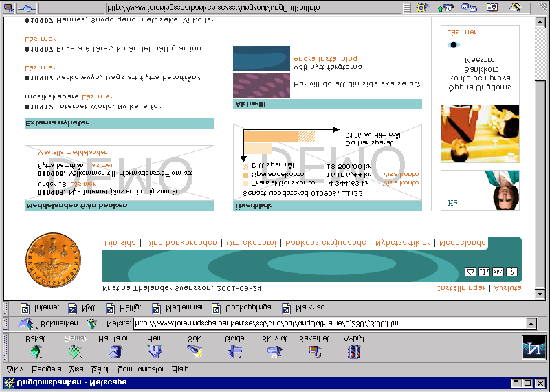Screen dimensions: 550x392
Task: Open the Visa menu
Action: tap(76, 369)
